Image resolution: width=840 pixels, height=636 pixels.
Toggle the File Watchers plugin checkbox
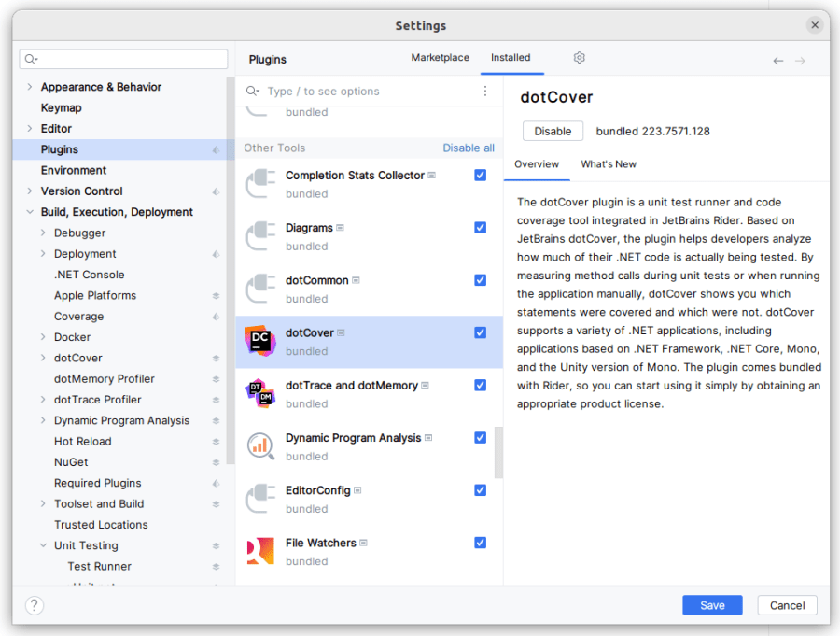pyautogui.click(x=480, y=543)
